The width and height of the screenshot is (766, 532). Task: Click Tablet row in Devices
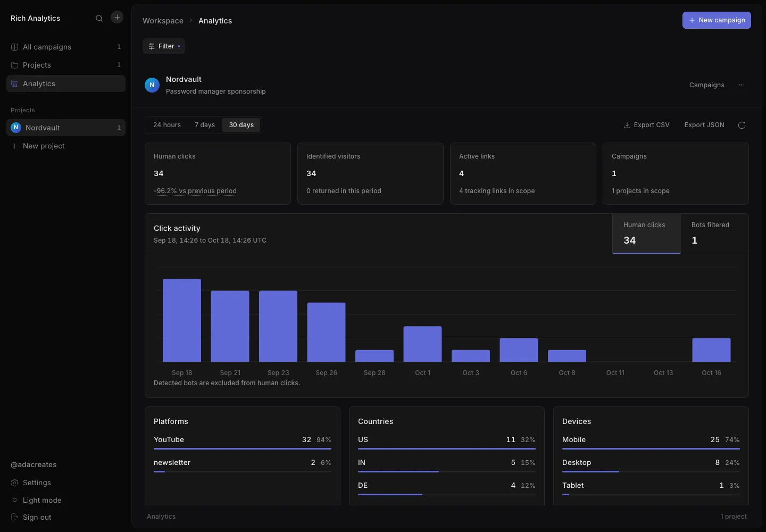click(x=651, y=487)
